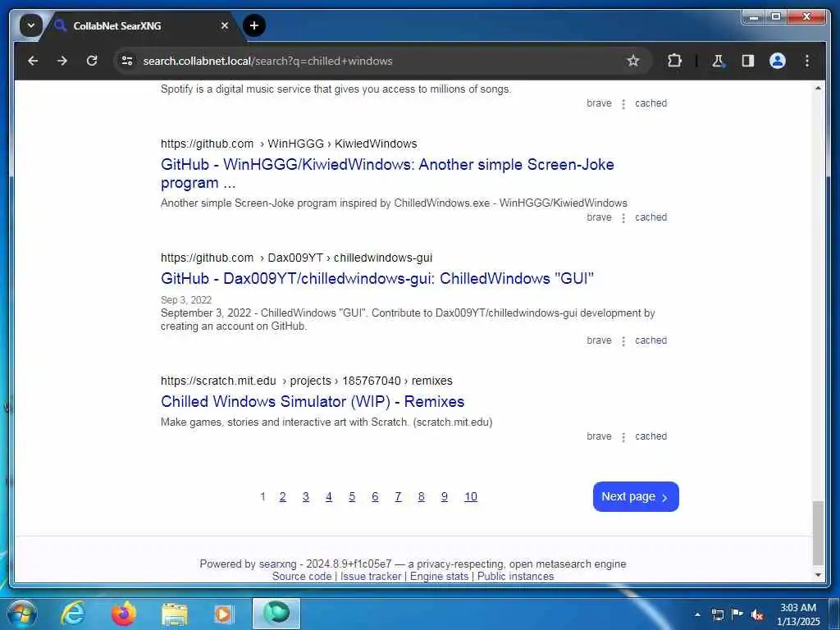Image resolution: width=840 pixels, height=630 pixels.
Task: Open the Source code footer link
Action: 302,577
